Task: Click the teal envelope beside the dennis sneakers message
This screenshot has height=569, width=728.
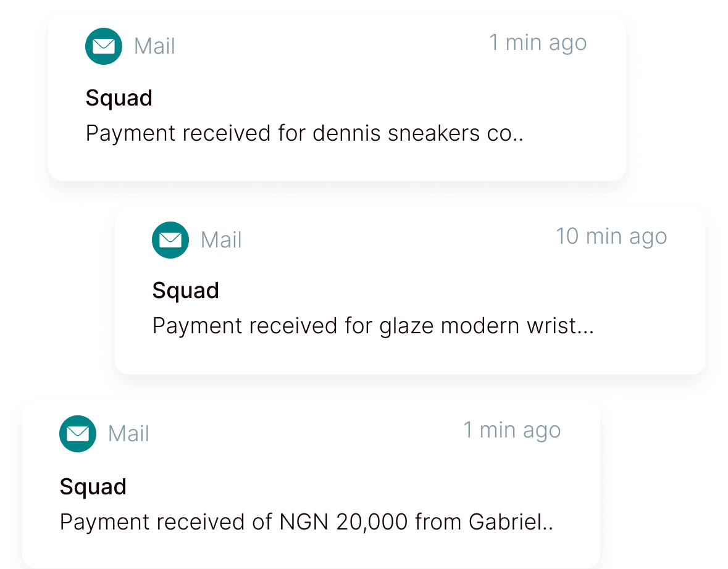Action: point(103,46)
